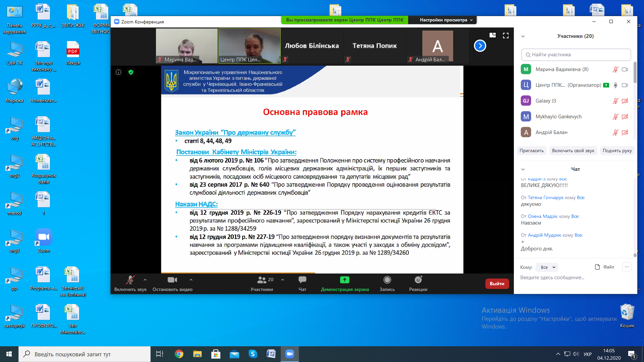This screenshot has height=362, width=644.
Task: Collapse the Участники (20) panel chevron
Action: point(523,36)
